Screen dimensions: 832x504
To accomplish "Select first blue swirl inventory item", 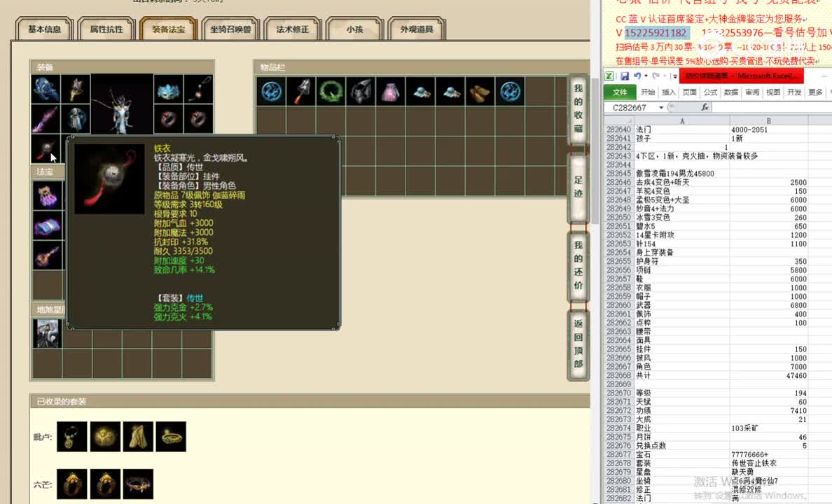I will (272, 91).
